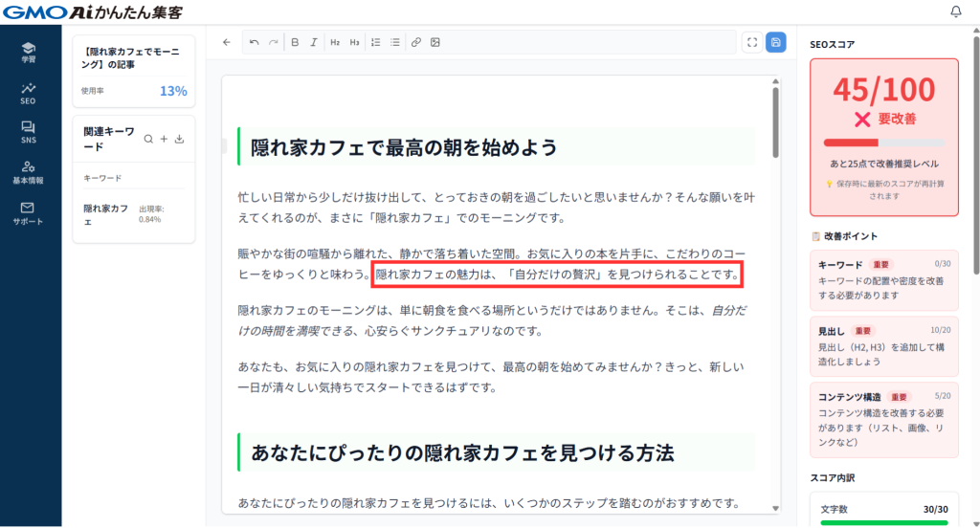
Task: Add a related keyword with the plus icon
Action: 164,139
